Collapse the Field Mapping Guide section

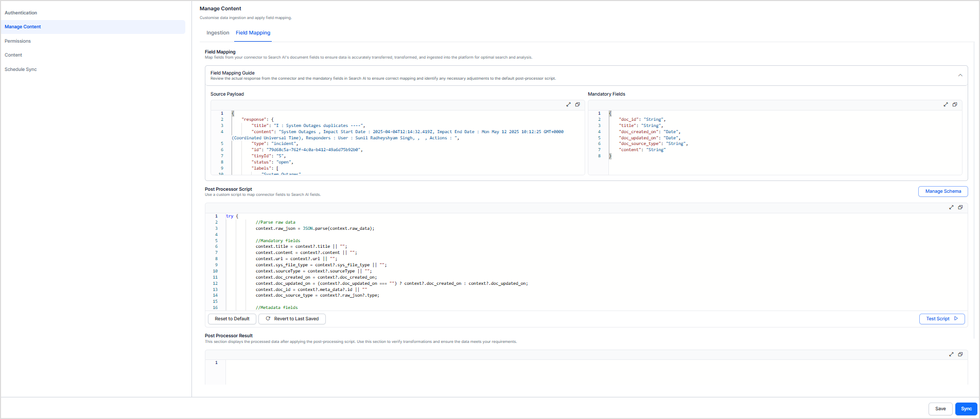[960, 76]
